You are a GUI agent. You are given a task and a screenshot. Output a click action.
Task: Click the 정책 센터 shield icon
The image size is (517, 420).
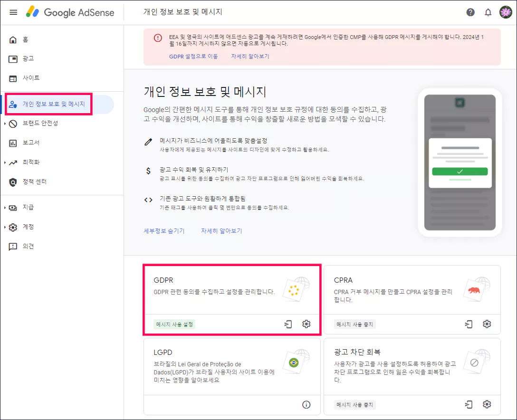click(13, 182)
